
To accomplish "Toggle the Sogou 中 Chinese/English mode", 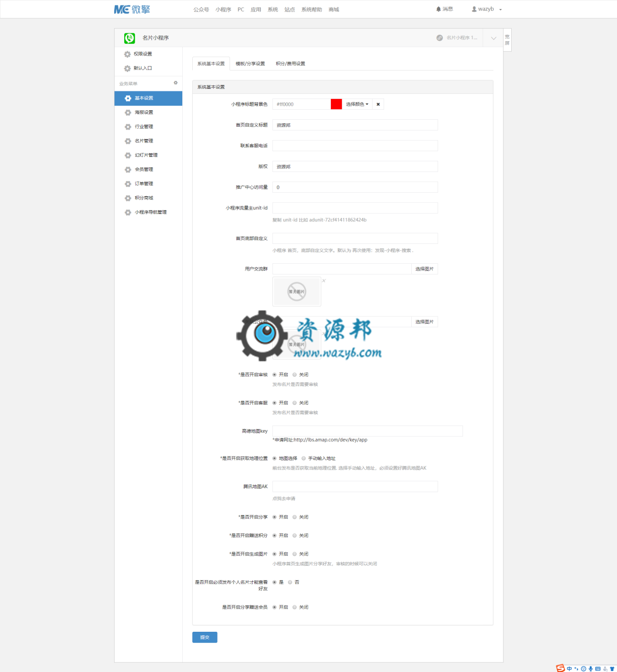I will 569,669.
